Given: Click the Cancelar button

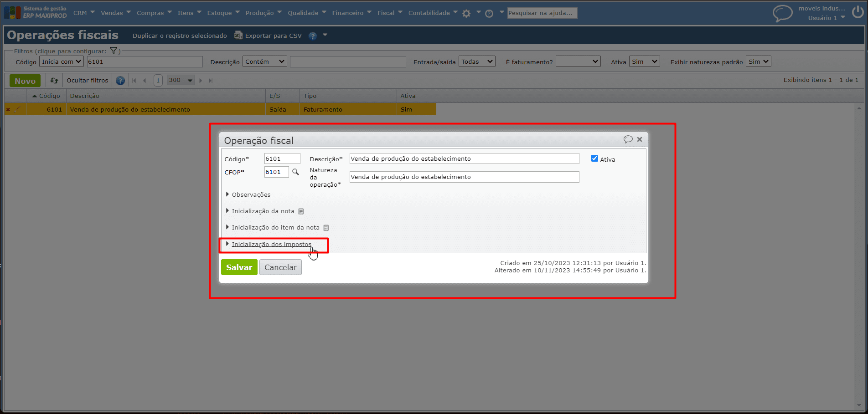Looking at the screenshot, I should pyautogui.click(x=280, y=267).
